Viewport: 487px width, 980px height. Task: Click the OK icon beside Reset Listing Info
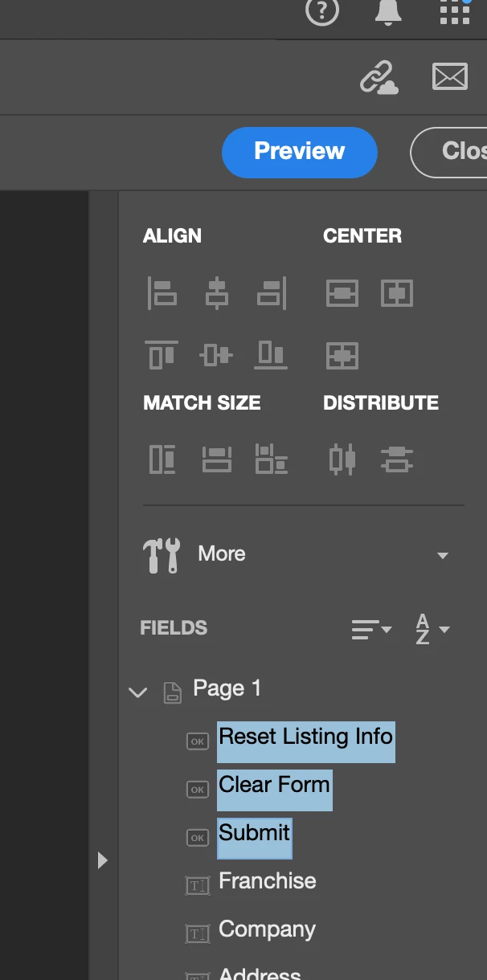[x=198, y=741]
